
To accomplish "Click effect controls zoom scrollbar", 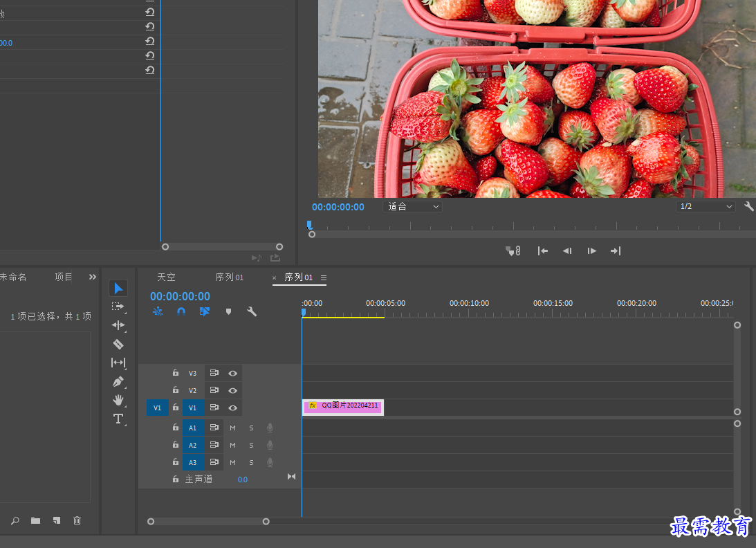I will coord(222,246).
